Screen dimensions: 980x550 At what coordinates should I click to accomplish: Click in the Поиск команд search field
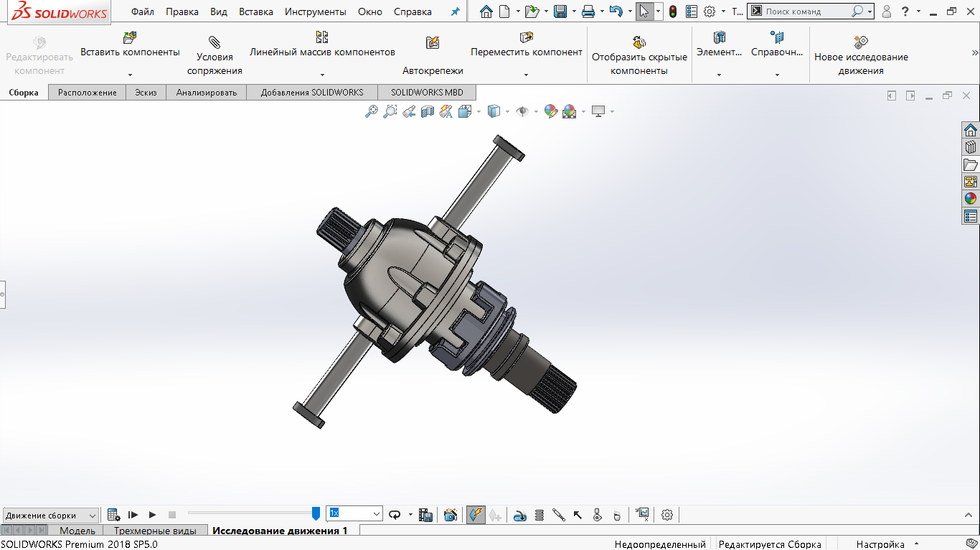806,11
